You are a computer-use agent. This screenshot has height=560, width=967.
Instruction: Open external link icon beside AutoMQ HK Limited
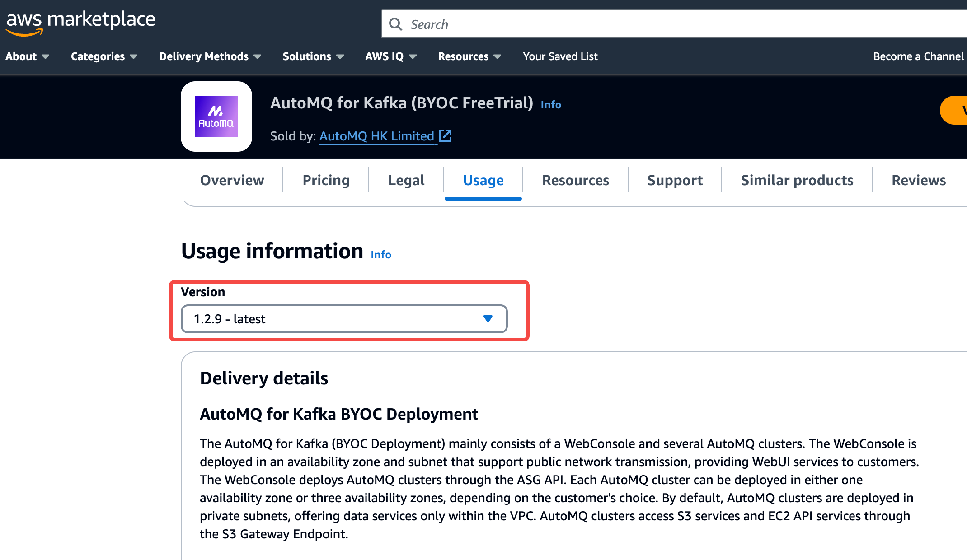[445, 136]
